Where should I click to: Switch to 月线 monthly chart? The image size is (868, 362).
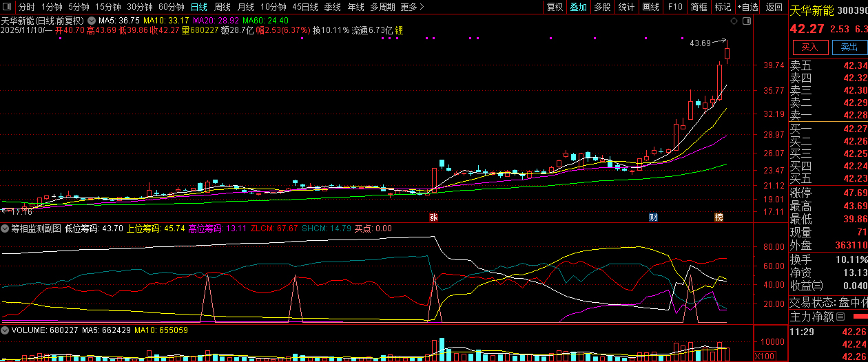pyautogui.click(x=246, y=7)
